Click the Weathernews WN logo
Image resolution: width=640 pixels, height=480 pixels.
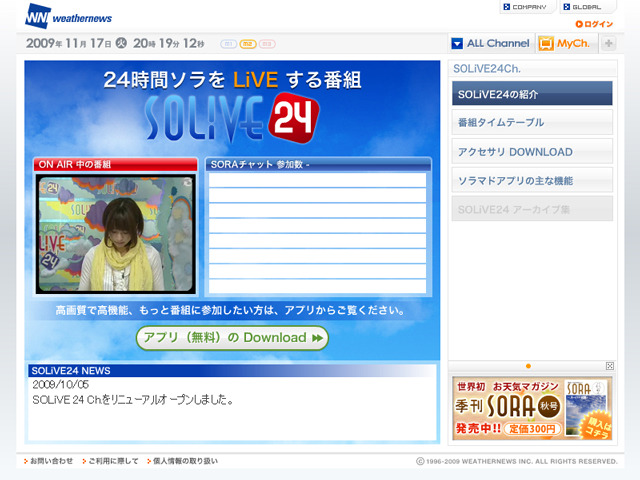point(68,17)
